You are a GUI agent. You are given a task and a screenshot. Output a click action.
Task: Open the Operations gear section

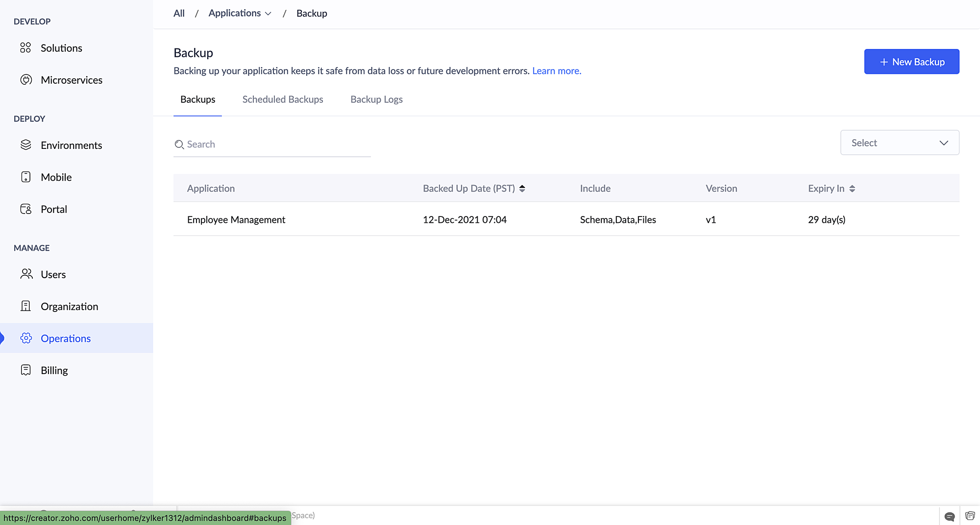66,338
